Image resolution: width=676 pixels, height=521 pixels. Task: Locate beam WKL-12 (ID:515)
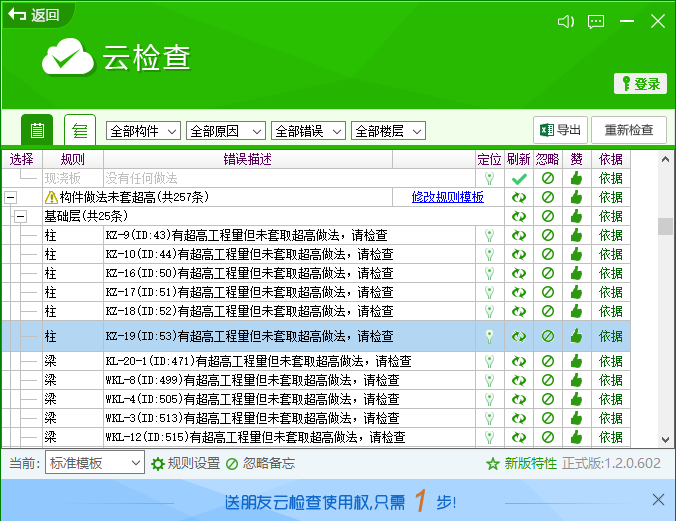pyautogui.click(x=489, y=437)
